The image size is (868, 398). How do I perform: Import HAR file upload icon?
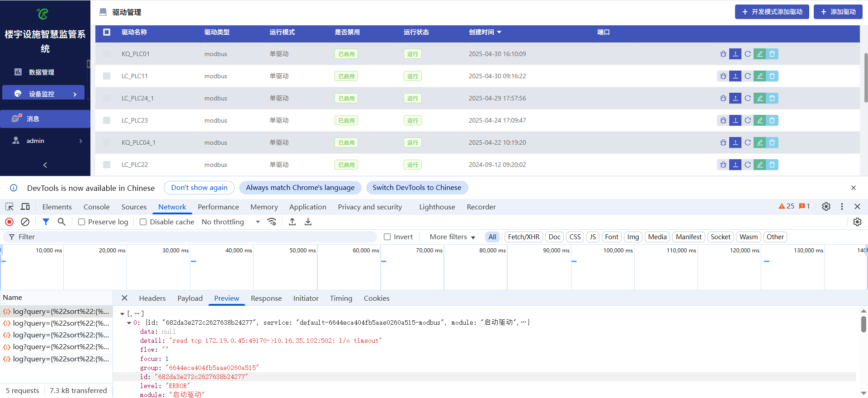[x=292, y=222]
